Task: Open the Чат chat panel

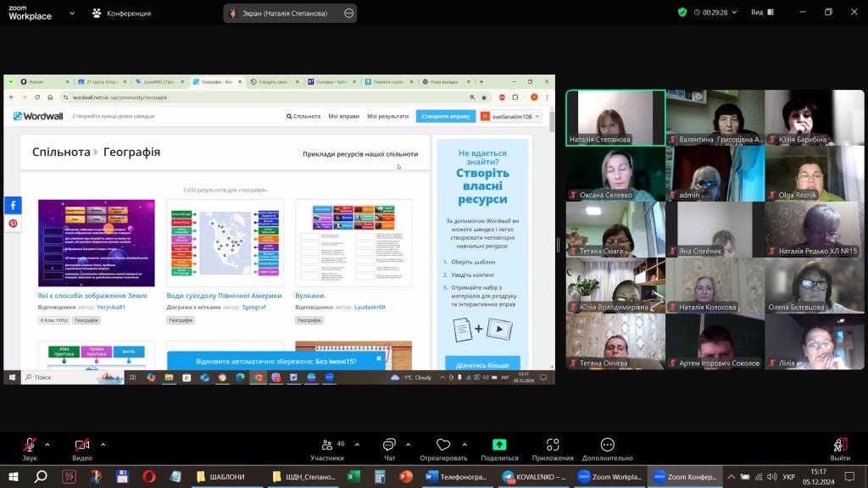Action: pos(390,449)
